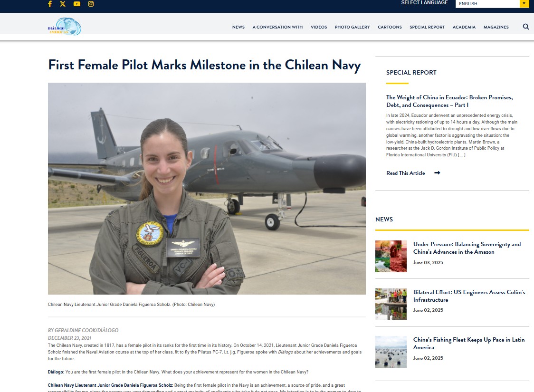Click the Amazon article thumbnail image
The height and width of the screenshot is (392, 534).
point(391,256)
